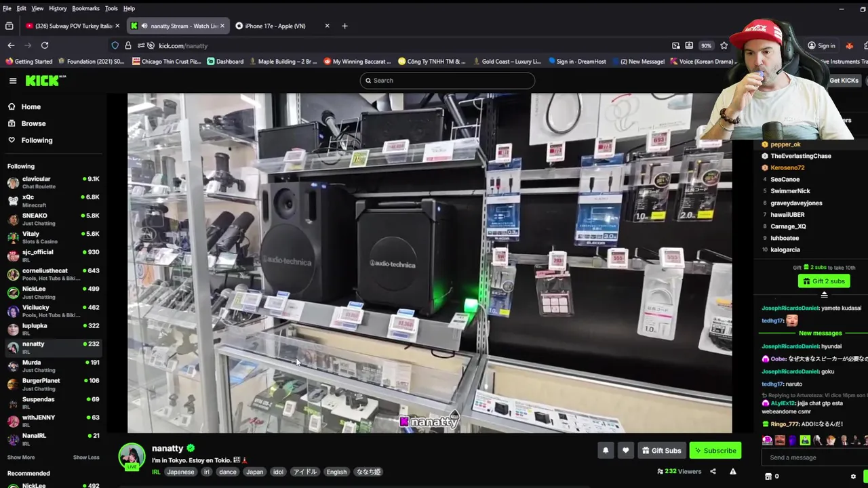The height and width of the screenshot is (488, 868).
Task: Go to Home in sidebar
Action: 31,106
